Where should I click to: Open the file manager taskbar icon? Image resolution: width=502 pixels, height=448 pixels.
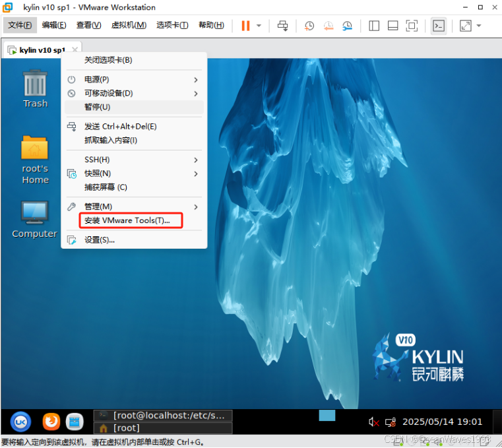click(x=75, y=422)
